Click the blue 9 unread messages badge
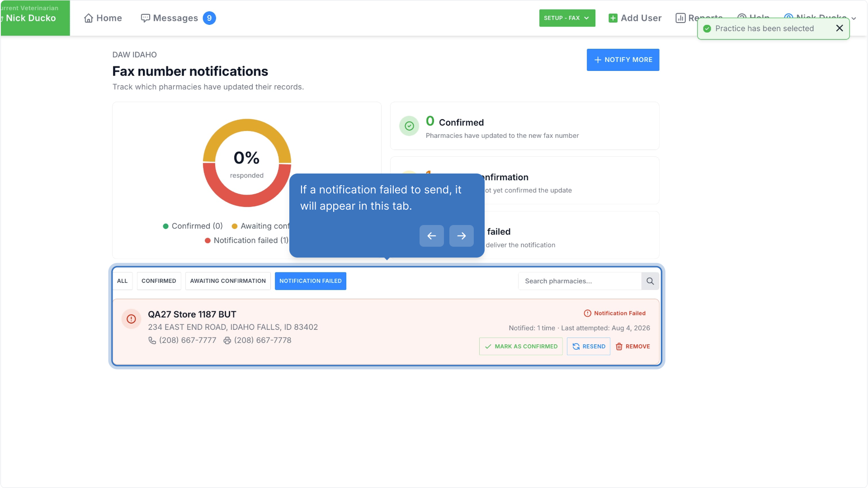 click(209, 18)
